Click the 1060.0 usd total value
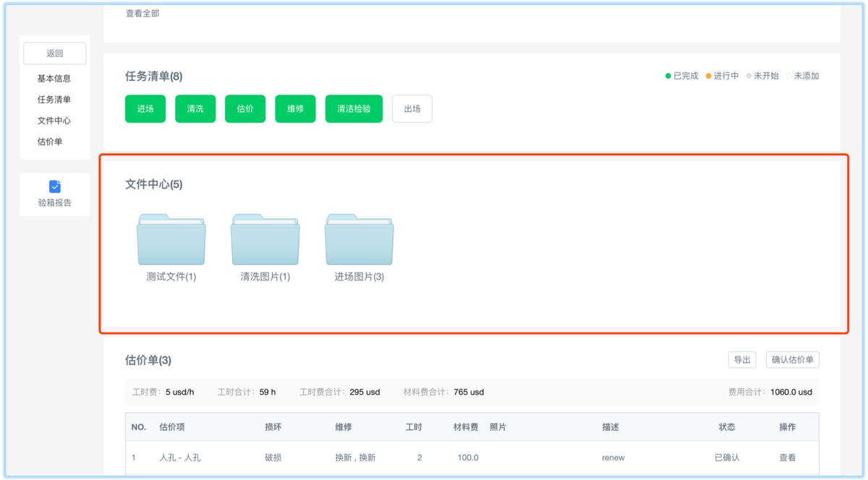Image resolution: width=868 pixels, height=480 pixels. click(790, 392)
